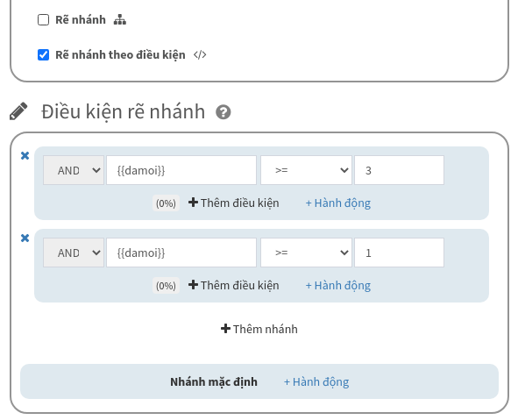Click the plus icon of Thêm nhánh

(x=225, y=329)
